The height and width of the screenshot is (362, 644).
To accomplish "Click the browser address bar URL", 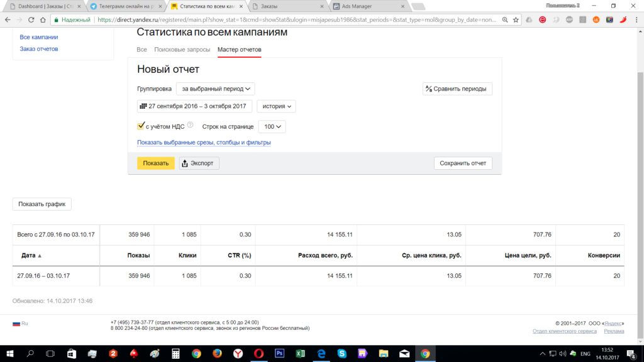I will click(297, 19).
